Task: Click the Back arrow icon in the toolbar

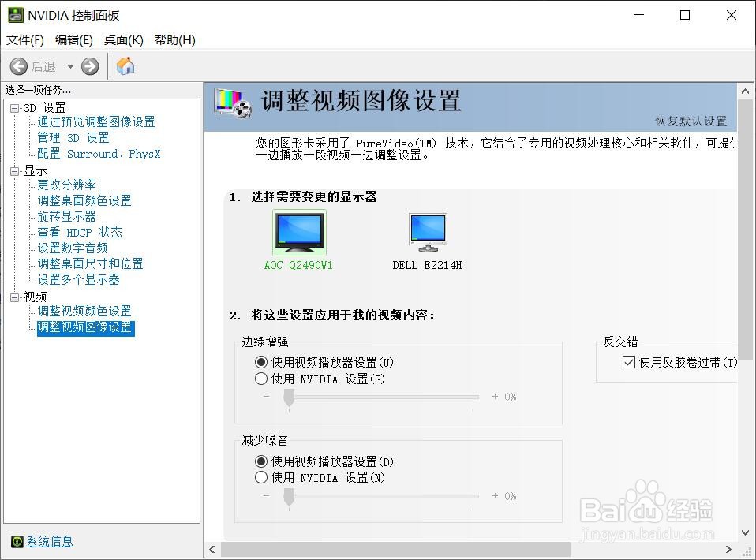Action: coord(19,66)
